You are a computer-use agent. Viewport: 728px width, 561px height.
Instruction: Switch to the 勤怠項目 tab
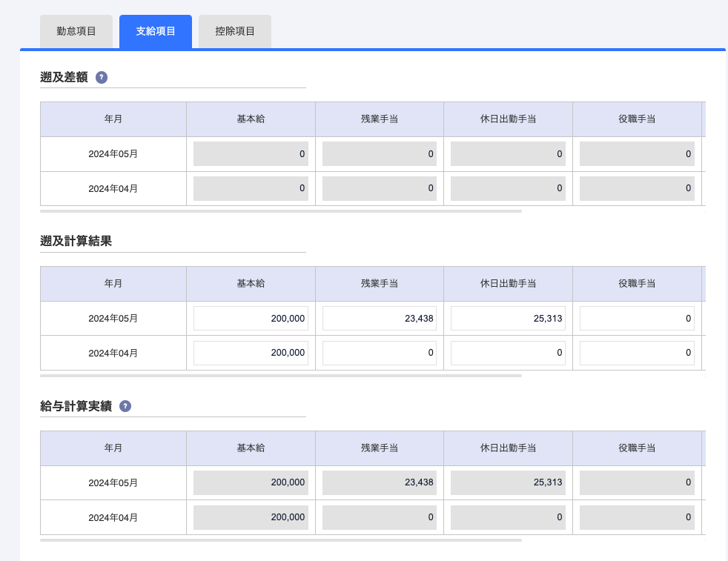click(76, 31)
